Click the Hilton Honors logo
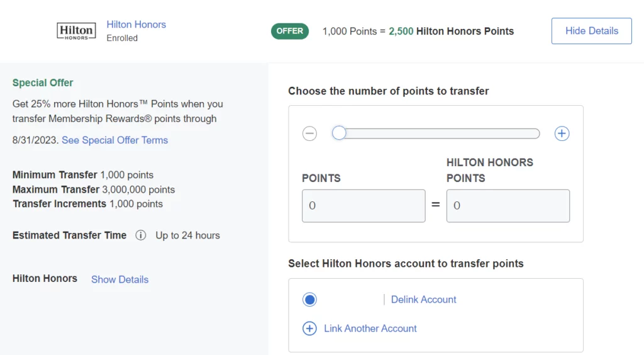The width and height of the screenshot is (644, 355). pyautogui.click(x=76, y=31)
